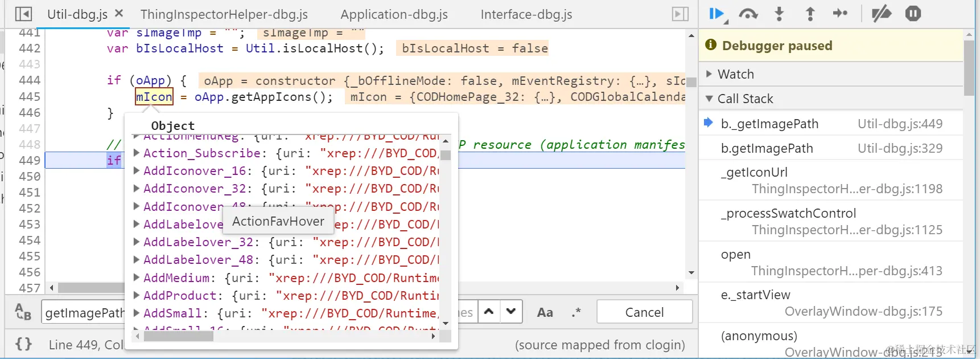Viewport: 980px width, 359px height.
Task: Step out of current function
Action: 810,14
